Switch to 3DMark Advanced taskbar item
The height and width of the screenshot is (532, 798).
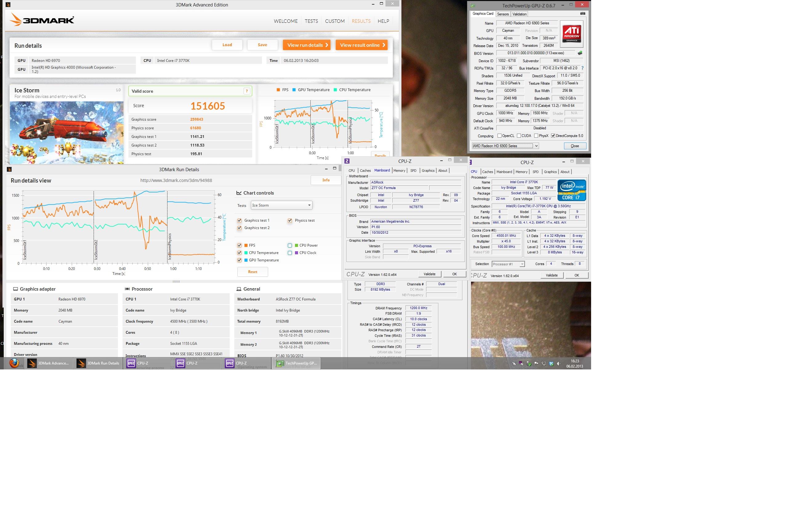(49, 363)
